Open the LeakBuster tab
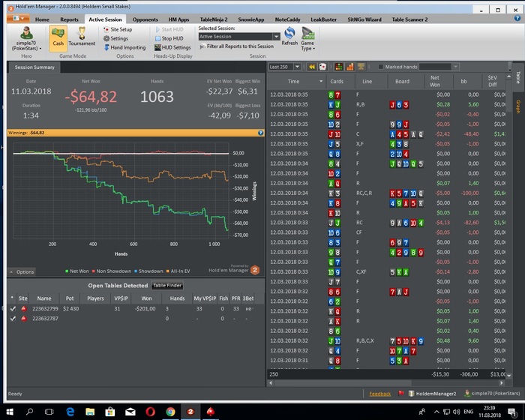Image resolution: width=525 pixels, height=420 pixels. pos(323,19)
